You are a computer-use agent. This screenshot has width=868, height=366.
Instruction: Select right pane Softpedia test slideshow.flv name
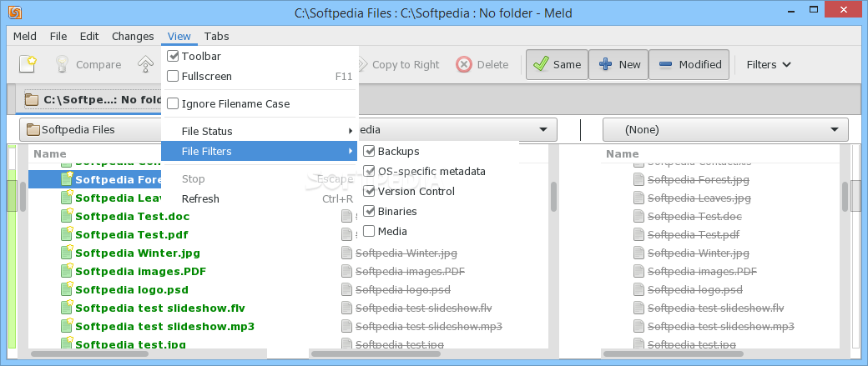pos(716,308)
